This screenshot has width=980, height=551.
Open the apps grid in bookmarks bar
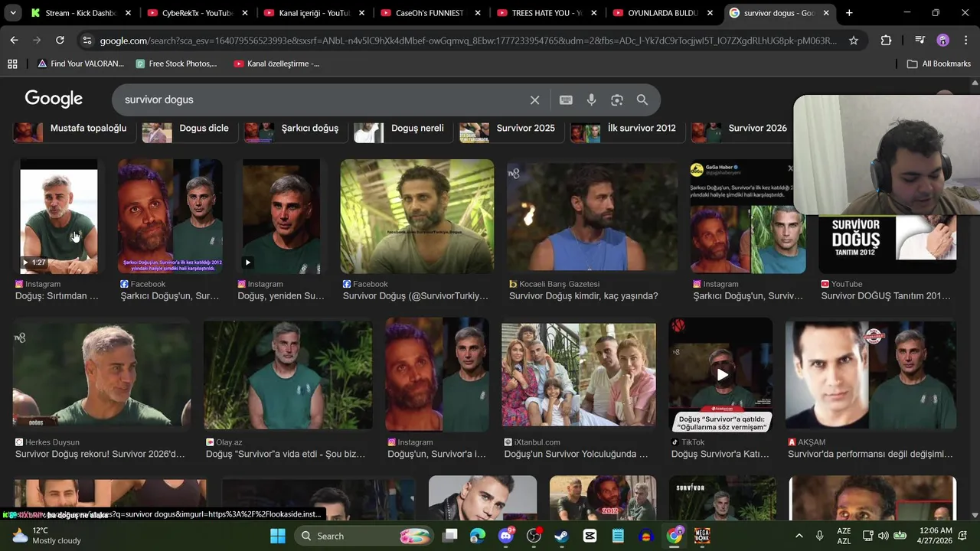click(12, 64)
